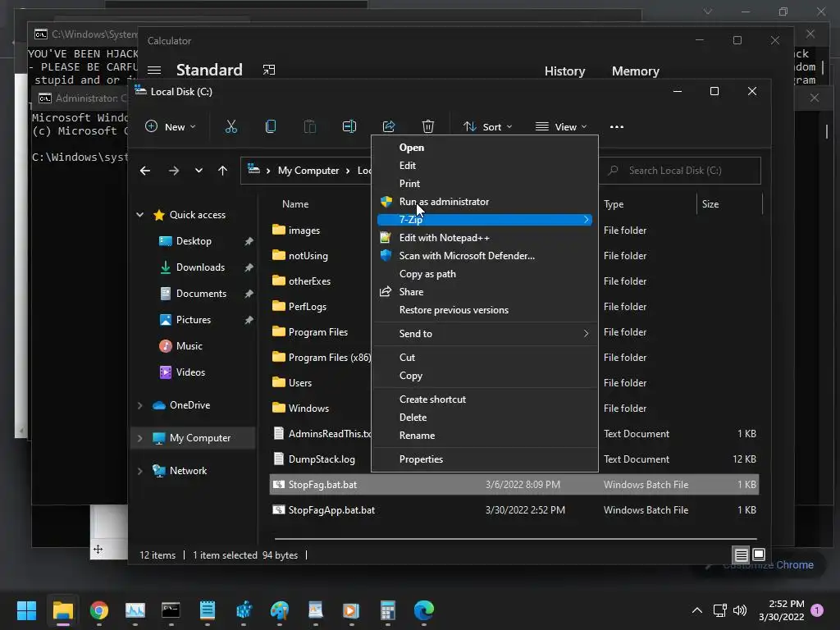Choose Edit in context menu

tap(485, 166)
